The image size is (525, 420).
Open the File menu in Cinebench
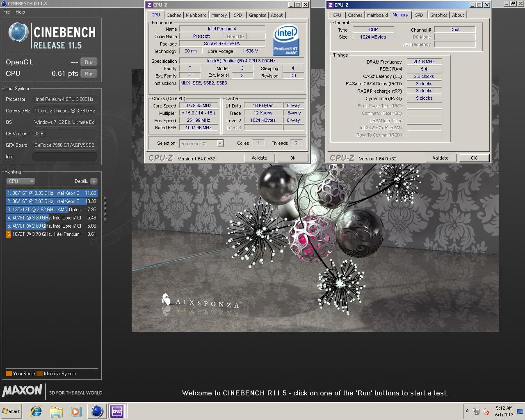(x=7, y=12)
